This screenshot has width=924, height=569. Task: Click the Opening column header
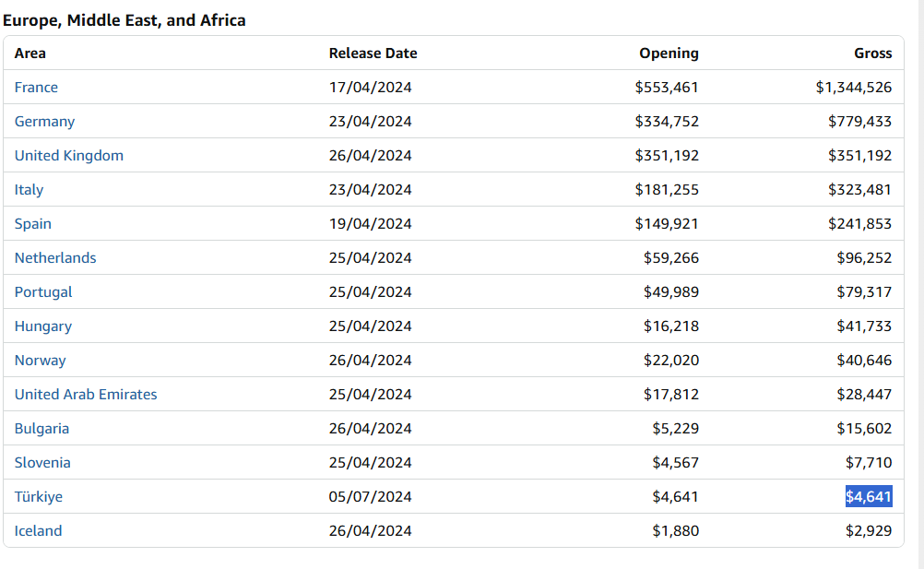click(669, 53)
